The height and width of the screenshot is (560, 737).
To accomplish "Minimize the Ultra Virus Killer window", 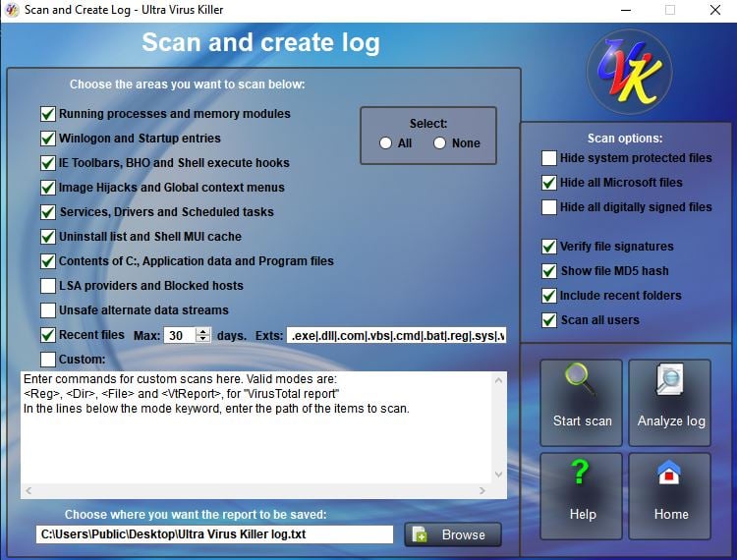I will (x=626, y=10).
